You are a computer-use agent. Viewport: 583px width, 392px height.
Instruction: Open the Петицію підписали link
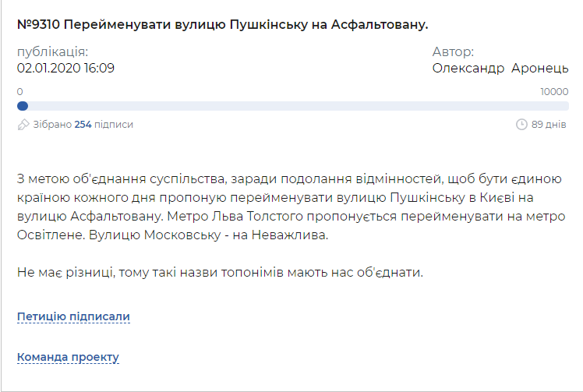point(73,316)
